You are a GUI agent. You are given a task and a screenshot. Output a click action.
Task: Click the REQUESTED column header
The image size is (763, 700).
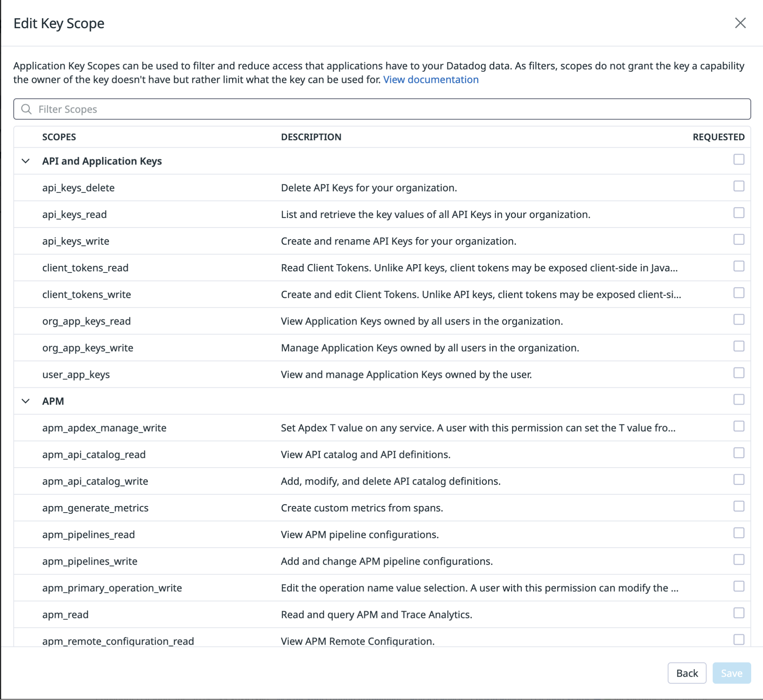click(x=718, y=137)
